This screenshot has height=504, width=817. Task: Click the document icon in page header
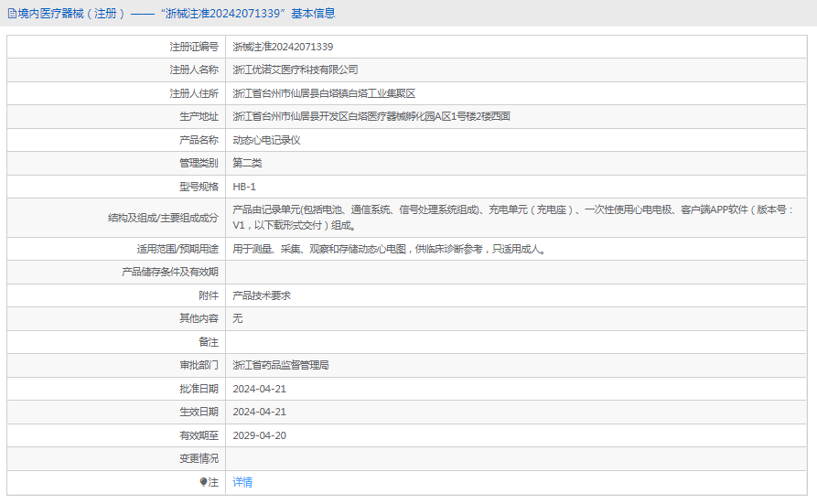[x=12, y=14]
